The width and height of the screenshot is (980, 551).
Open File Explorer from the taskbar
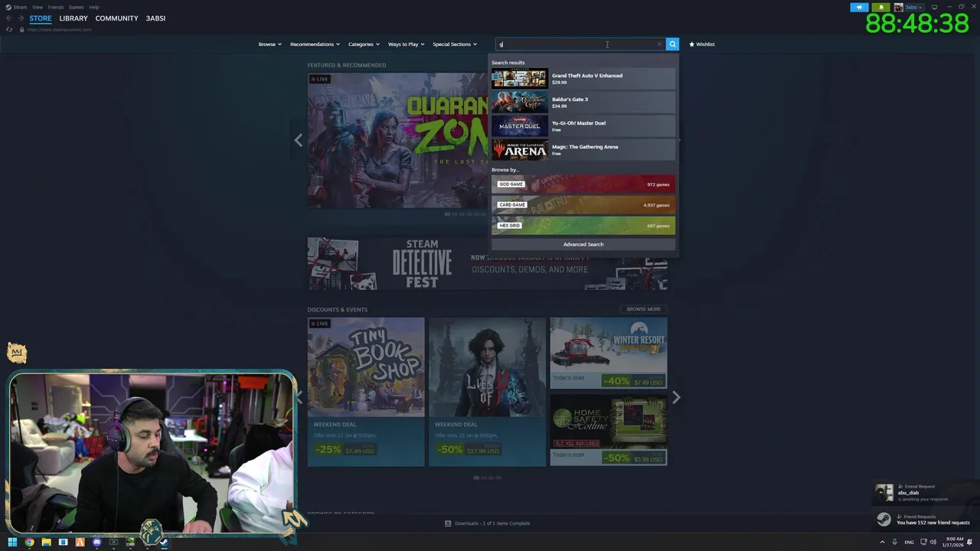[x=46, y=542]
